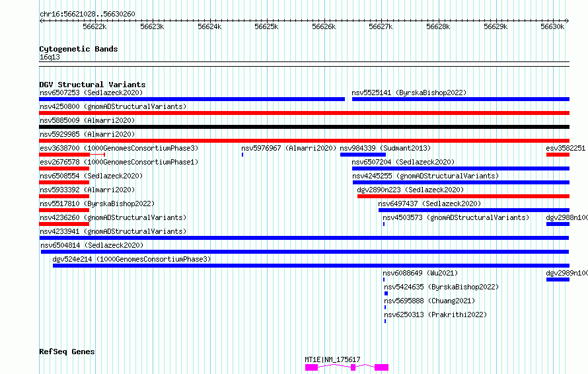Click dgv524e214 (1000GenomesConsortiumPhase3) bar
Image resolution: width=588 pixels, height=374 pixels.
click(311, 266)
